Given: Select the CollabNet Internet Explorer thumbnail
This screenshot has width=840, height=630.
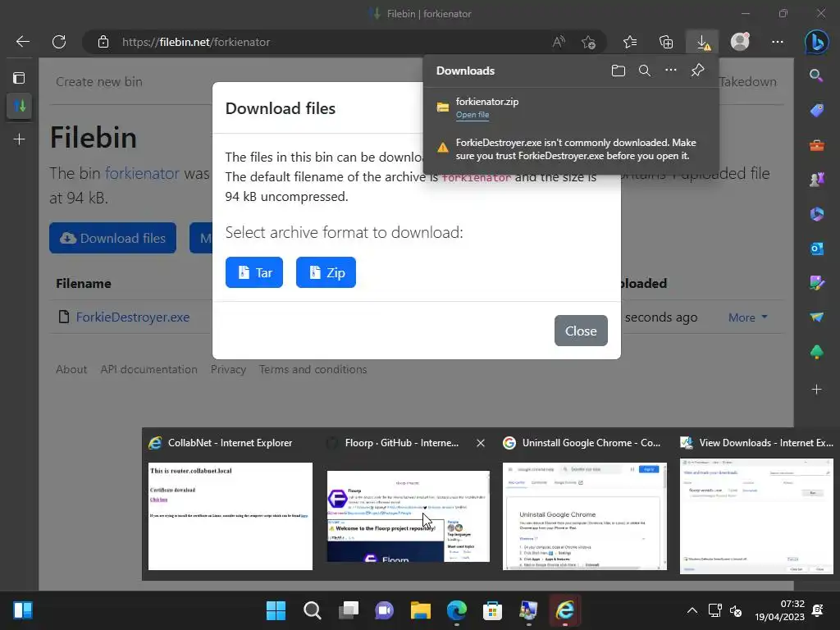Looking at the screenshot, I should pos(231,516).
